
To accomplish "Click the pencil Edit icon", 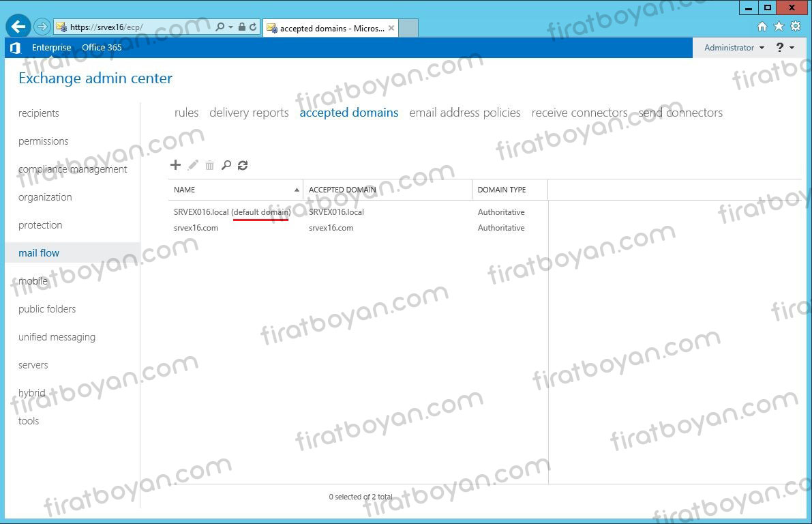I will [193, 165].
